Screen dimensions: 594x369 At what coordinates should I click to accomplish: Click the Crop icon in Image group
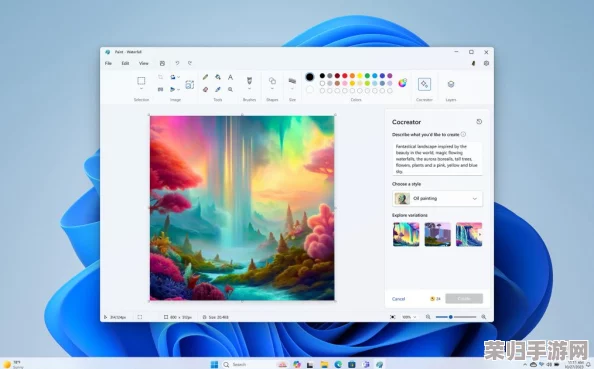pyautogui.click(x=160, y=77)
